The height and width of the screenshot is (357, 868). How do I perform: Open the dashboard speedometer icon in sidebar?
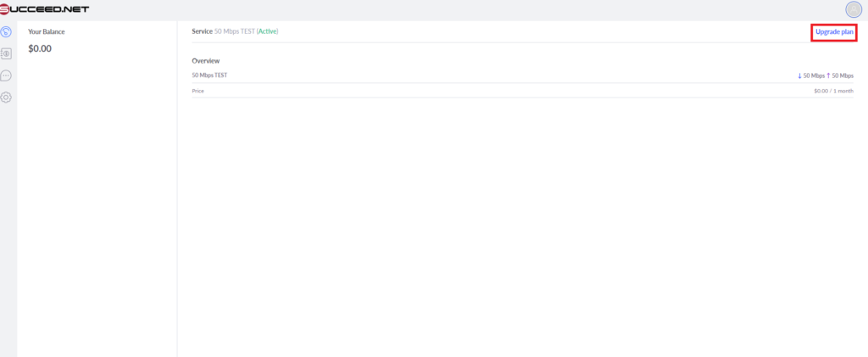coord(6,31)
